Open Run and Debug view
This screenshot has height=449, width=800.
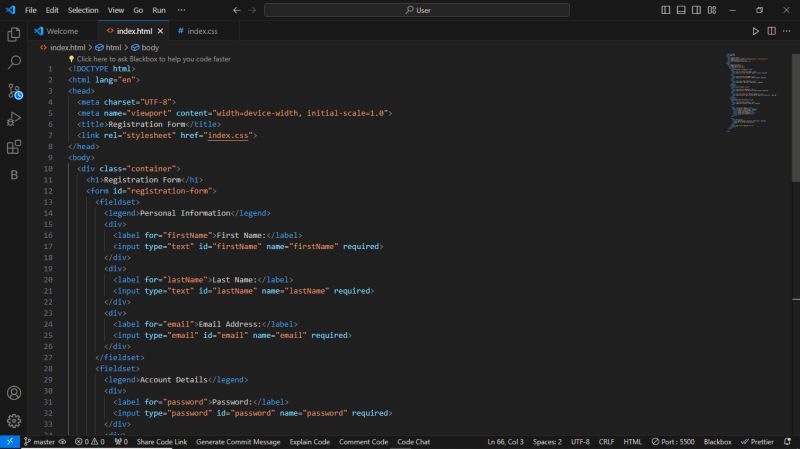coord(14,119)
